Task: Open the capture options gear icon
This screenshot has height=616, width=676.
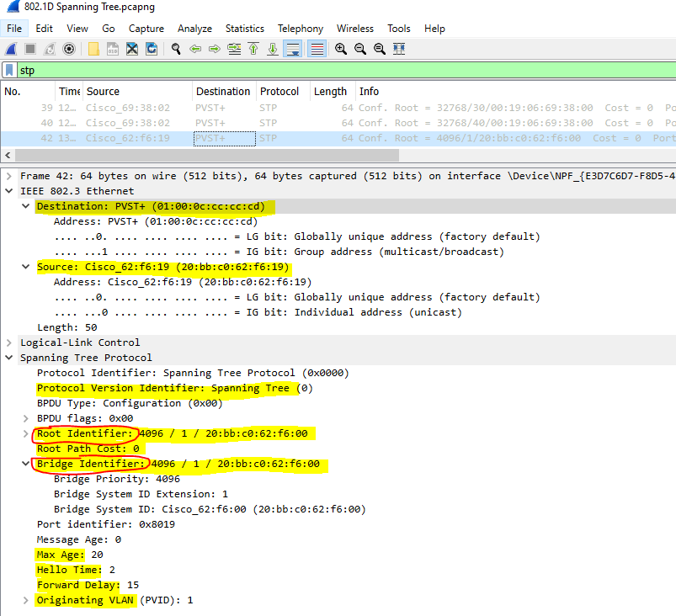Action: click(x=69, y=49)
